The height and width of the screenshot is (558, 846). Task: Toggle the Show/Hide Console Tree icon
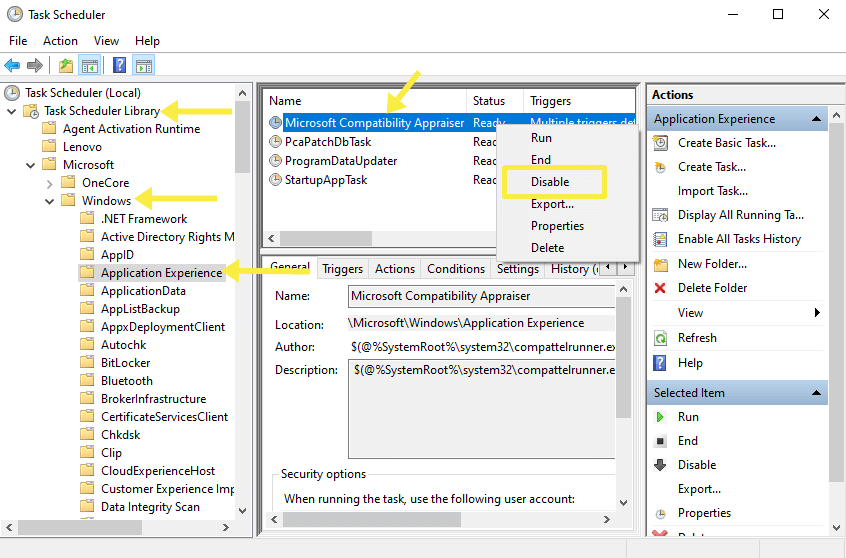(x=90, y=66)
